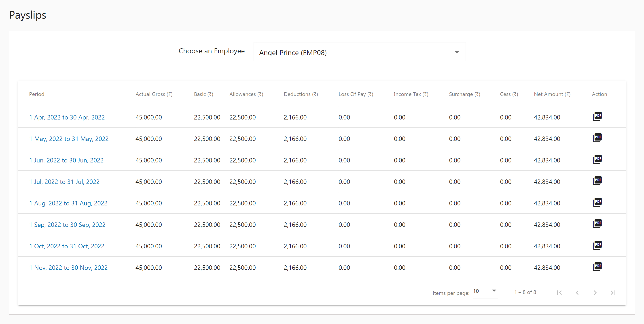Click the Choose an Employee label
Viewport: 644px width, 324px height.
click(212, 51)
